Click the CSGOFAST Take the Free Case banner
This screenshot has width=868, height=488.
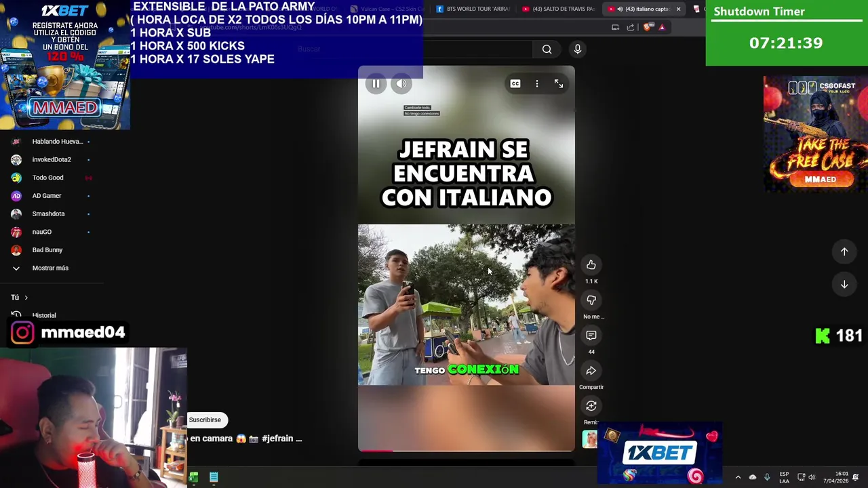click(x=816, y=134)
